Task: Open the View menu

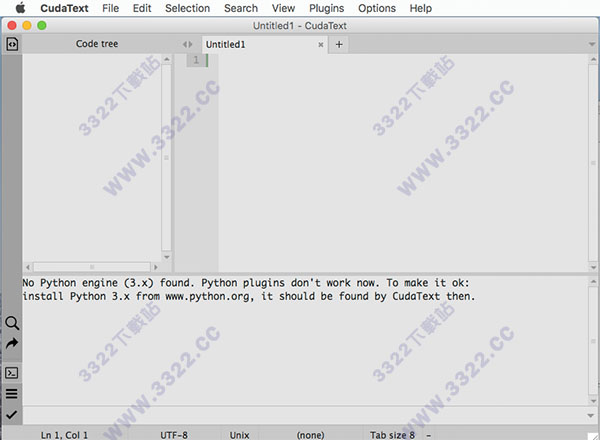Action: pos(283,8)
